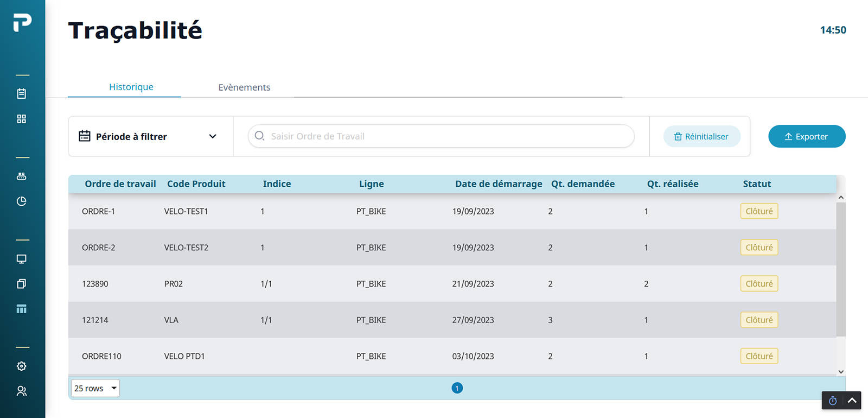Screen dimensions: 868x418
Task: Open the stacked copies icon in sidebar
Action: [x=22, y=284]
